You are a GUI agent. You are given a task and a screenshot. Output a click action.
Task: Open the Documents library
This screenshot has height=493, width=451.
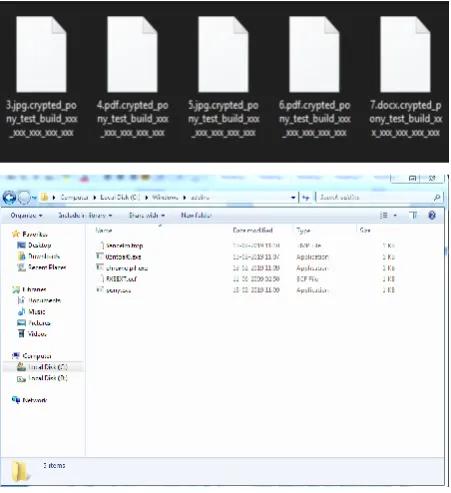tap(44, 300)
